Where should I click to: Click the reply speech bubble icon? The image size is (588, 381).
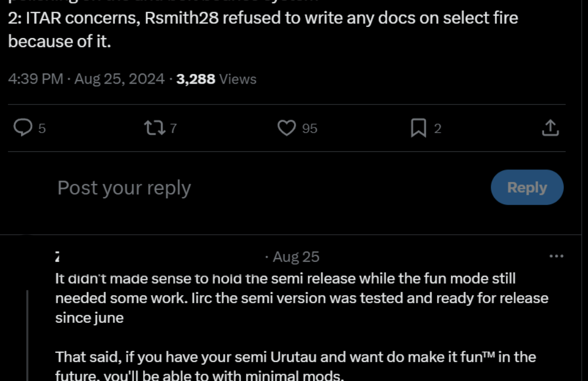[x=23, y=128]
